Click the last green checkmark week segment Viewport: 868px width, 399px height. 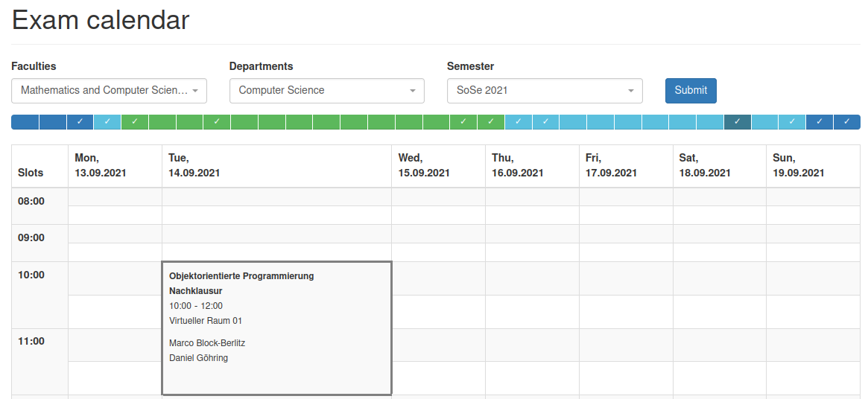(x=491, y=122)
